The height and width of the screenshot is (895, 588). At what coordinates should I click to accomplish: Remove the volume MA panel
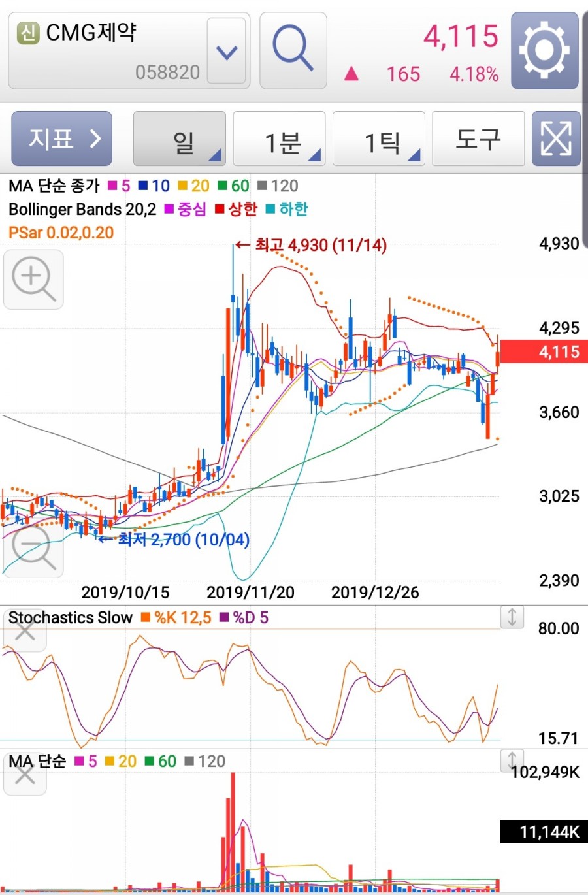point(25,775)
